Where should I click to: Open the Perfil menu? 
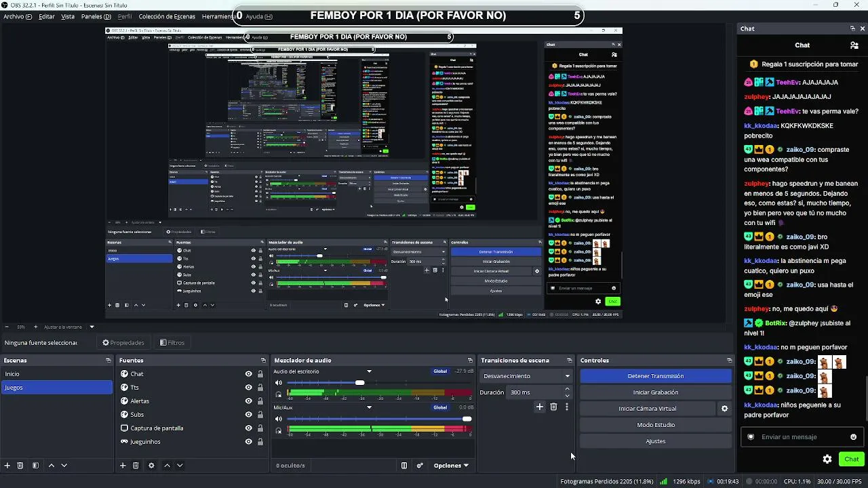[x=125, y=16]
